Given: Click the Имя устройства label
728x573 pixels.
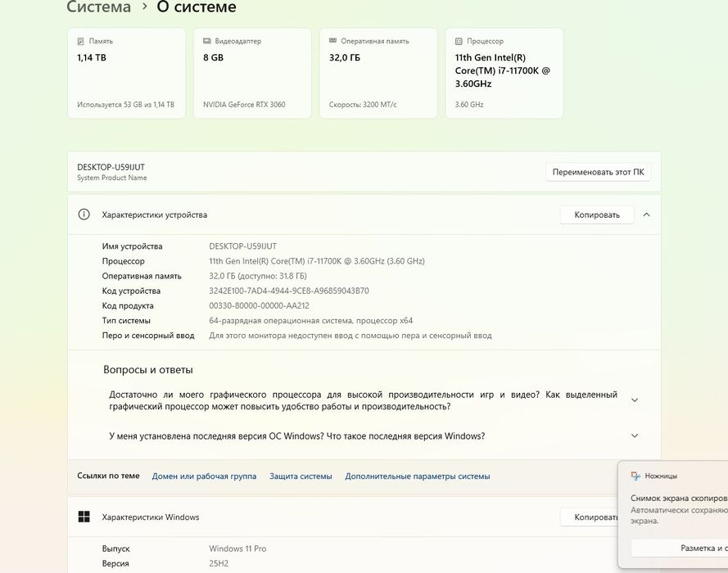Looking at the screenshot, I should (x=133, y=246).
